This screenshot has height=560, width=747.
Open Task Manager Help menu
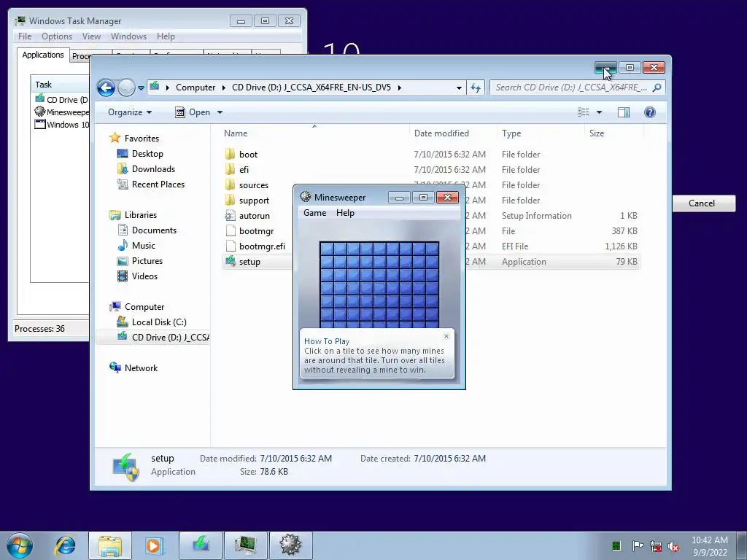[166, 36]
